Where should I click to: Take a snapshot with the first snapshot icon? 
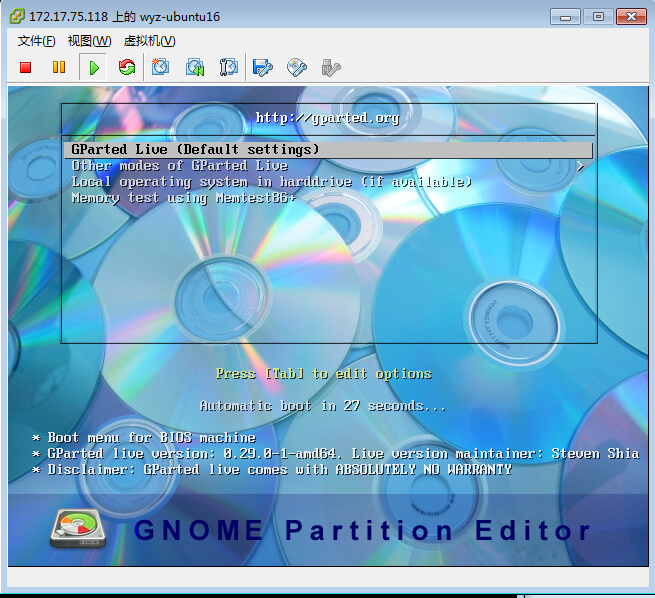pyautogui.click(x=160, y=67)
